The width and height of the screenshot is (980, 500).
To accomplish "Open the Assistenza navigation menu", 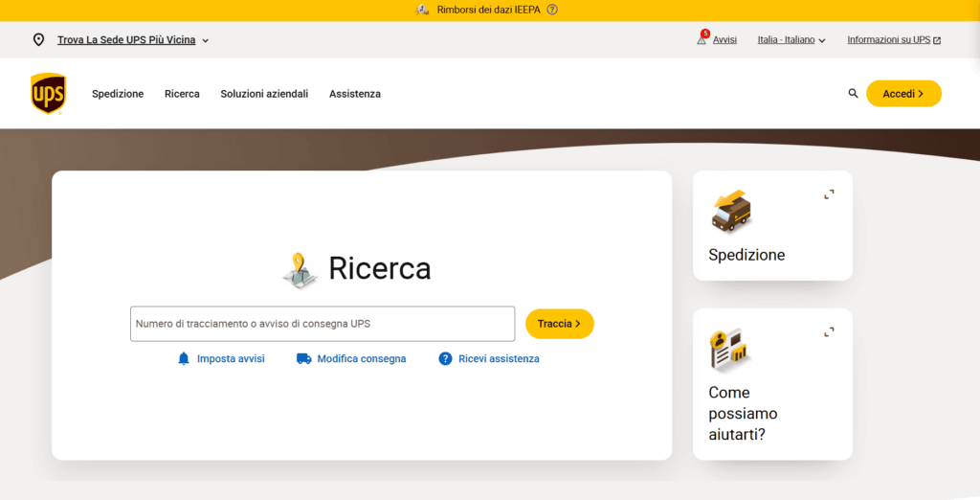I will click(x=355, y=94).
